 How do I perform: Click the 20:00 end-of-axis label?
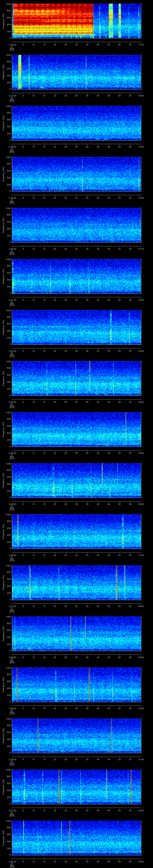point(141,198)
